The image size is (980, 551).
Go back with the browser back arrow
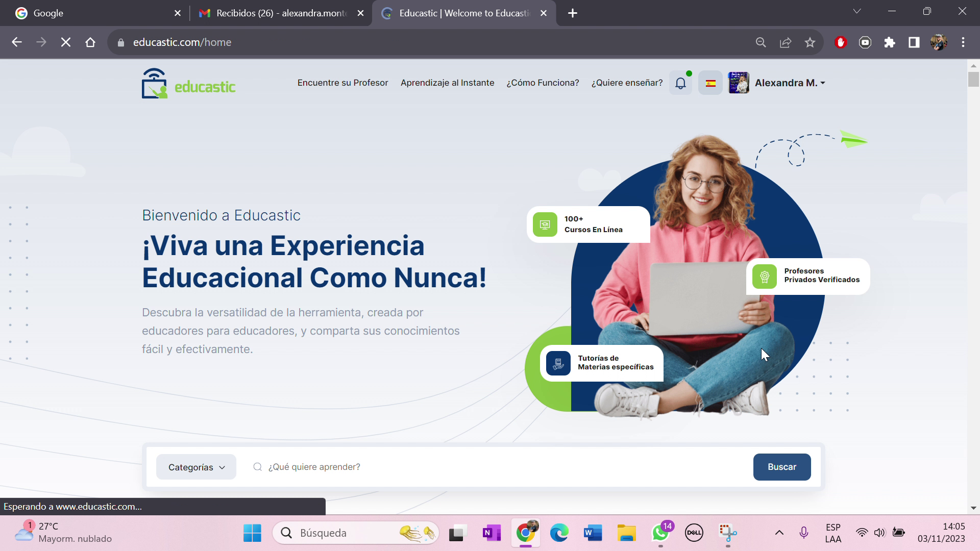pos(17,42)
